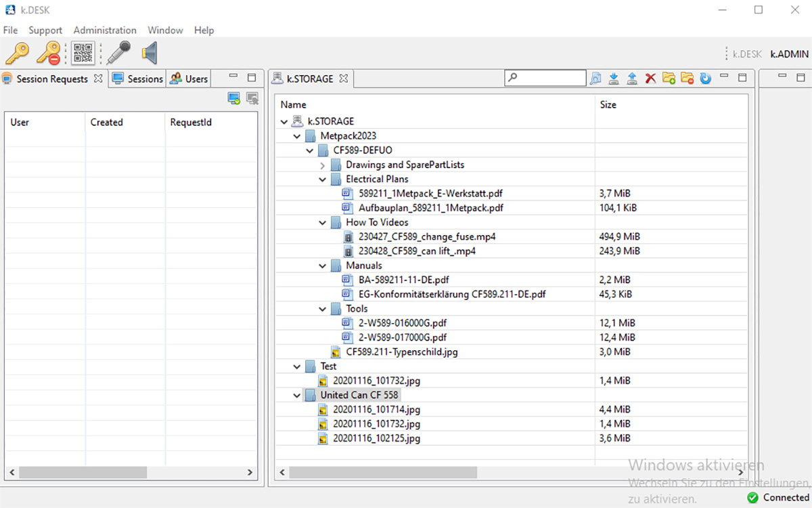Image resolution: width=812 pixels, height=508 pixels.
Task: Click Session Requests scrollbar right arrow
Action: 250,472
